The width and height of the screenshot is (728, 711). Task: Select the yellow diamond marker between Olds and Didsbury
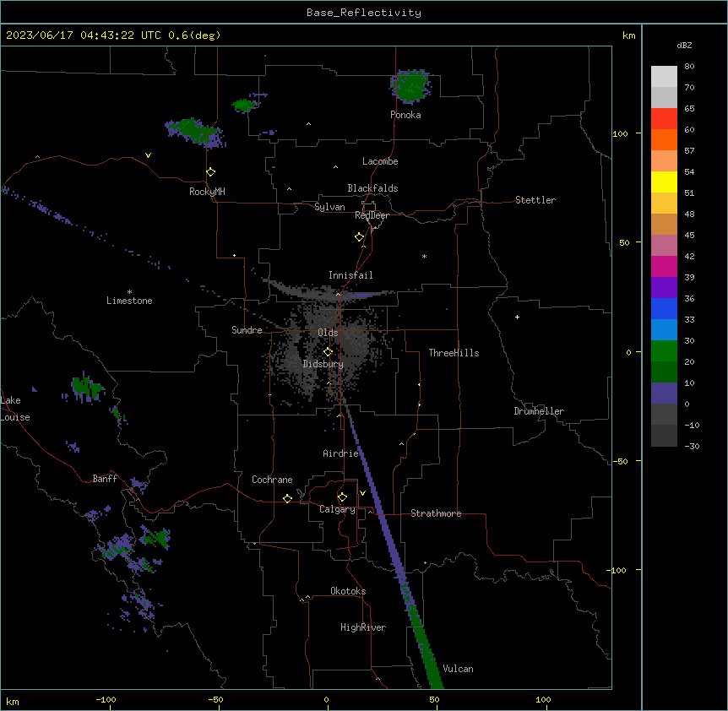329,352
